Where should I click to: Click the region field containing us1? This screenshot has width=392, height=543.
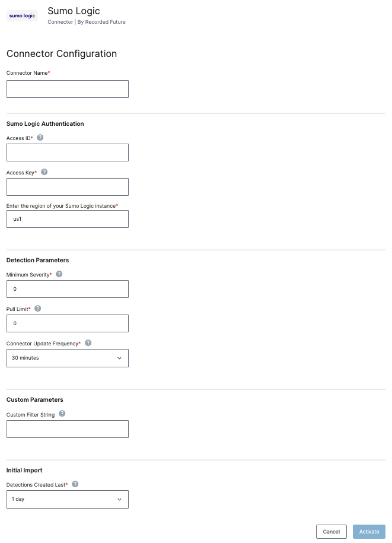67,219
